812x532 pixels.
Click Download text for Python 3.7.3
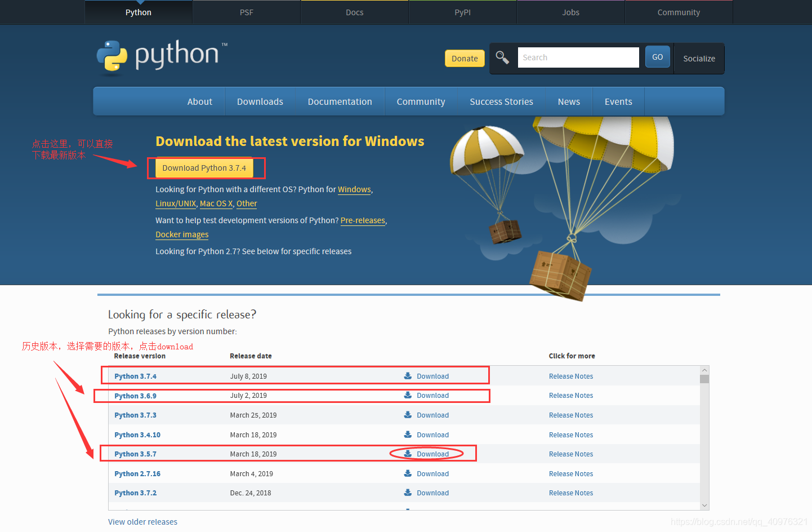[432, 415]
